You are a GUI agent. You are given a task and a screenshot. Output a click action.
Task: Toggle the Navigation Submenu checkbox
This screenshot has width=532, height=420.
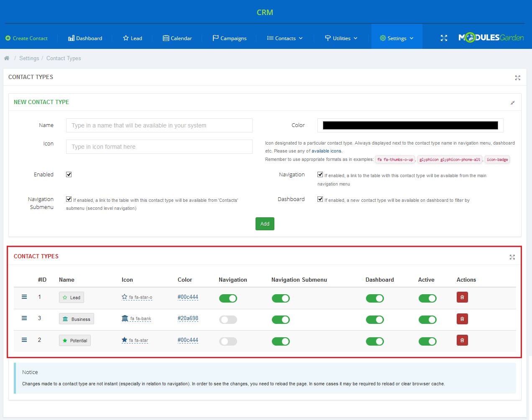point(69,199)
